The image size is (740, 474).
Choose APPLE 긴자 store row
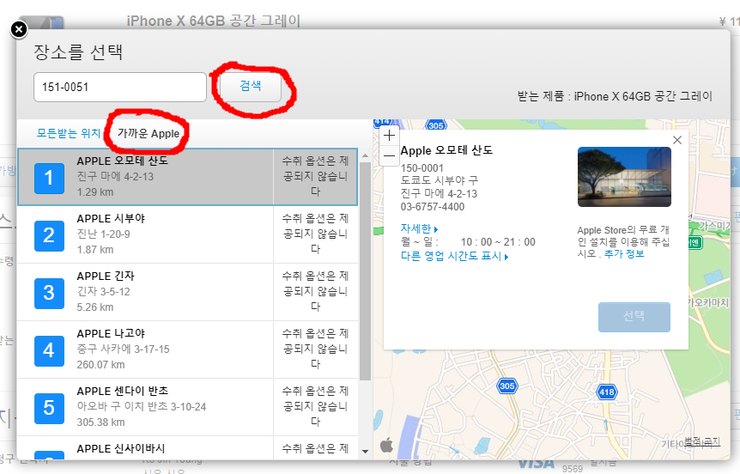click(x=187, y=292)
